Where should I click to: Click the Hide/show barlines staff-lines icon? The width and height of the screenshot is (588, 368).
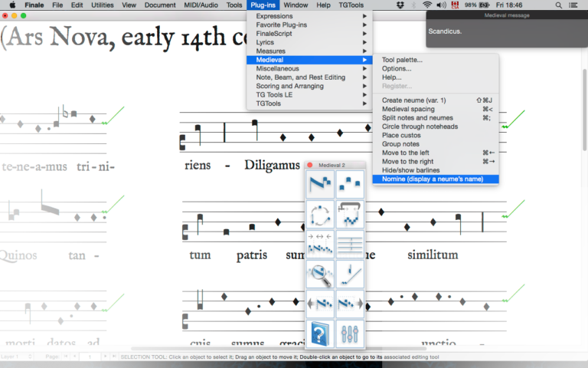(x=349, y=245)
